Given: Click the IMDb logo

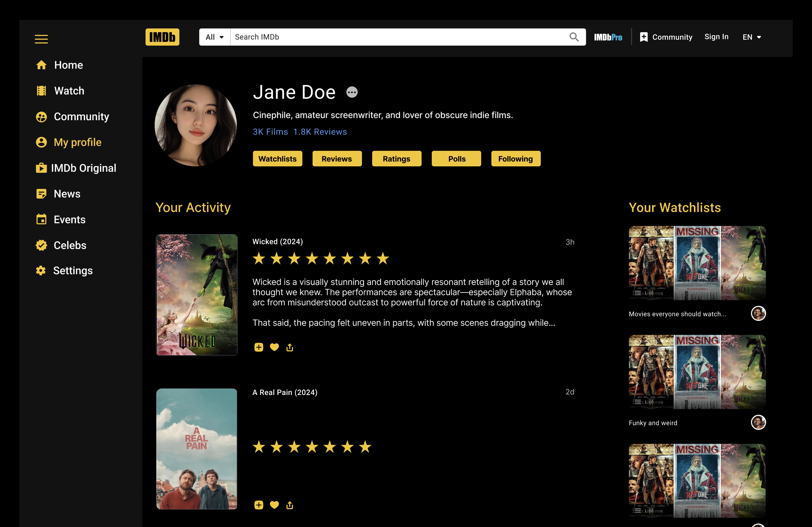Looking at the screenshot, I should (162, 37).
